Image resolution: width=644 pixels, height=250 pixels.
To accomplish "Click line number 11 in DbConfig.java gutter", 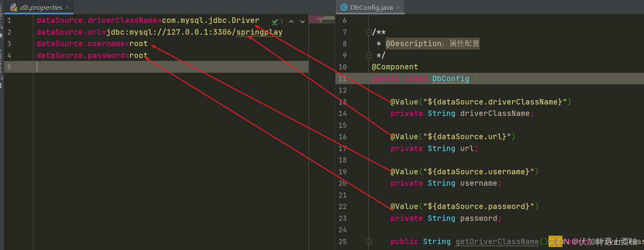I will click(x=343, y=79).
